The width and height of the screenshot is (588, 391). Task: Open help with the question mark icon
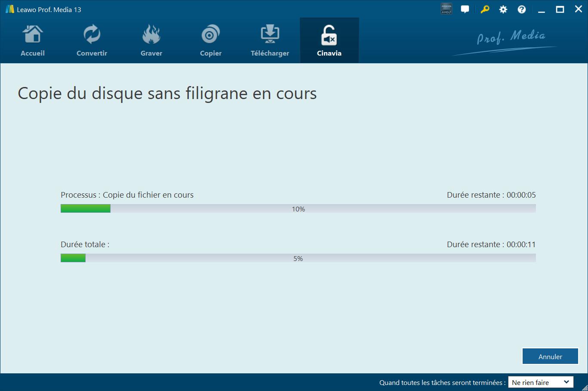tap(522, 9)
